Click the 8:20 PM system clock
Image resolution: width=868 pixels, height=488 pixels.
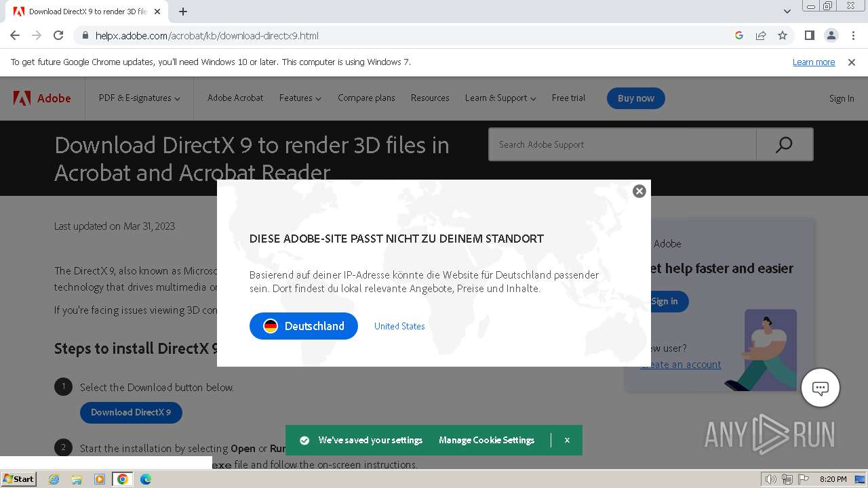[833, 479]
